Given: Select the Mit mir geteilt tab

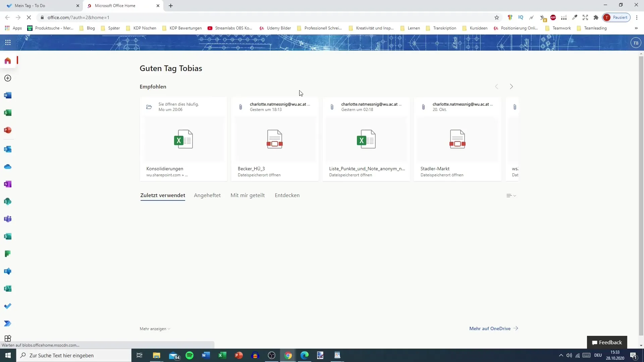Looking at the screenshot, I should pyautogui.click(x=247, y=195).
